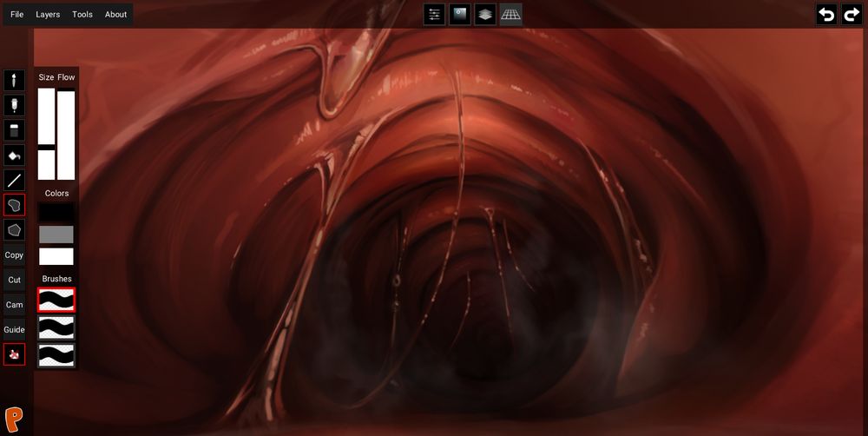This screenshot has width=868, height=436.
Task: Click on the Size slider bar
Action: [x=47, y=134]
